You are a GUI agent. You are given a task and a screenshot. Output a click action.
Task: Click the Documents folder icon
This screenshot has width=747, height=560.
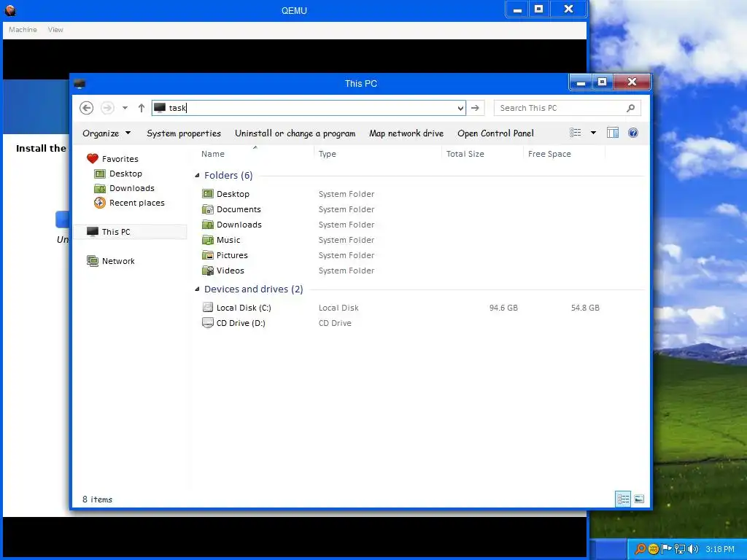click(208, 209)
